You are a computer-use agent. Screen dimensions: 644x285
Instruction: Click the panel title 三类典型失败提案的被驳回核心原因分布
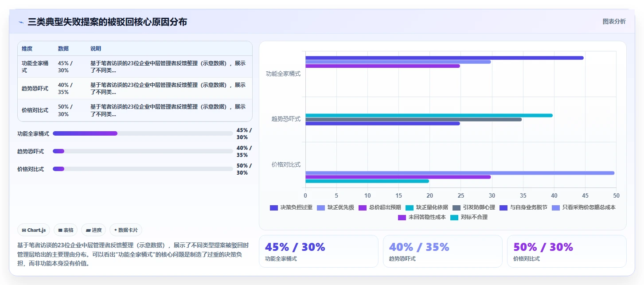(107, 22)
